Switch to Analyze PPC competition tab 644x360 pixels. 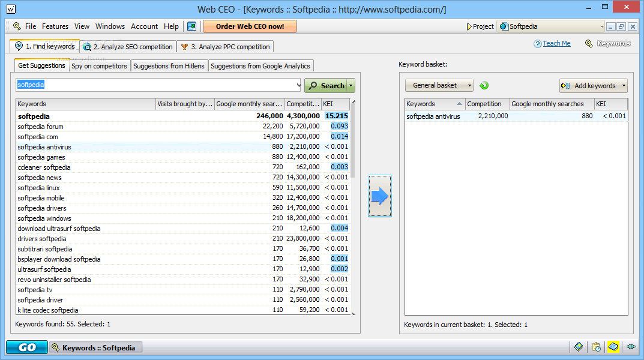tap(225, 46)
